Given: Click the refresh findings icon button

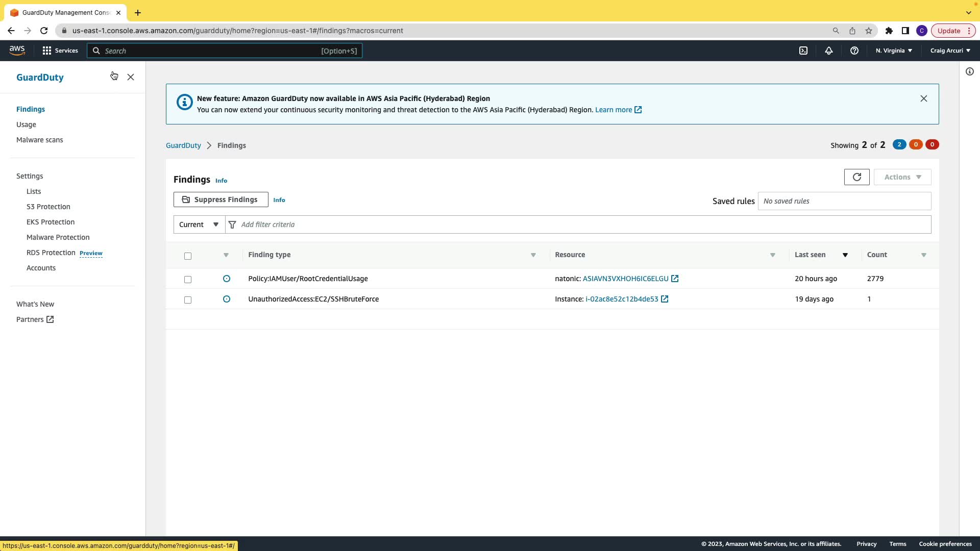Looking at the screenshot, I should (x=856, y=177).
